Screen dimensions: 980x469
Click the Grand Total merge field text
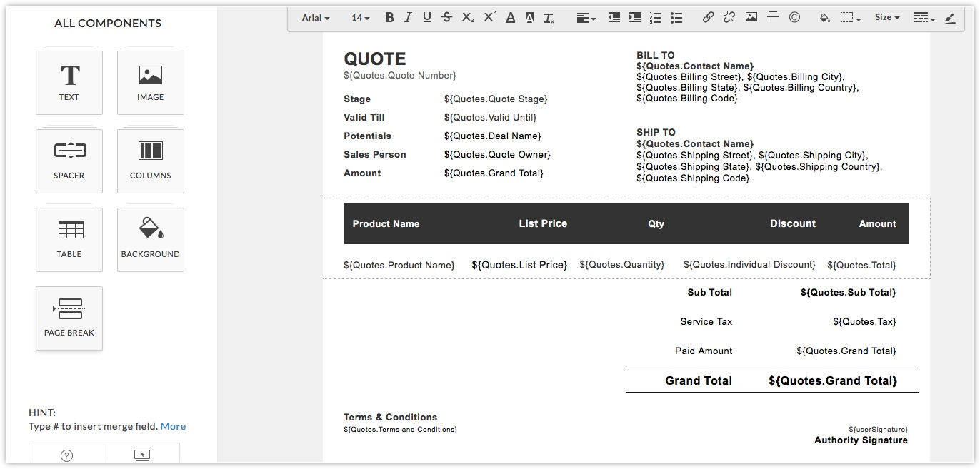(x=832, y=381)
